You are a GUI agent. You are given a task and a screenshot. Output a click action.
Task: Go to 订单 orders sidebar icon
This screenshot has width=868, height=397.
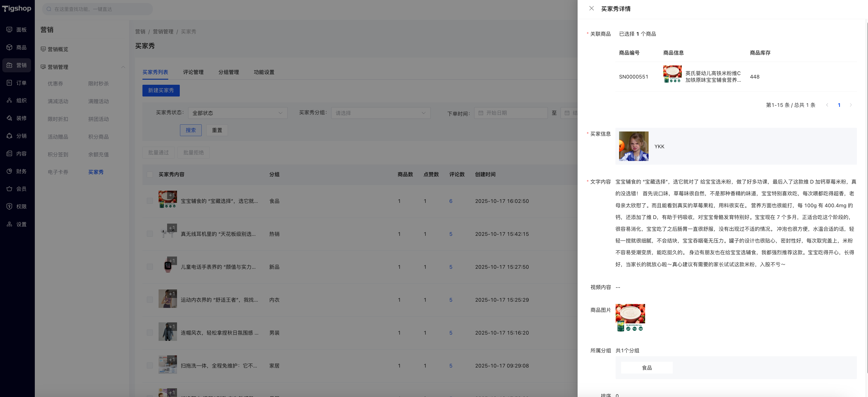click(x=9, y=83)
